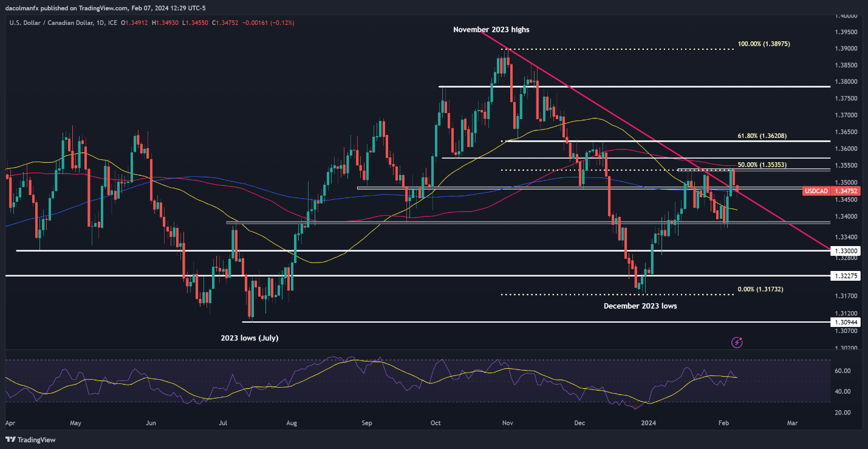
Task: Click the purple lightning event icon
Action: coord(737,343)
